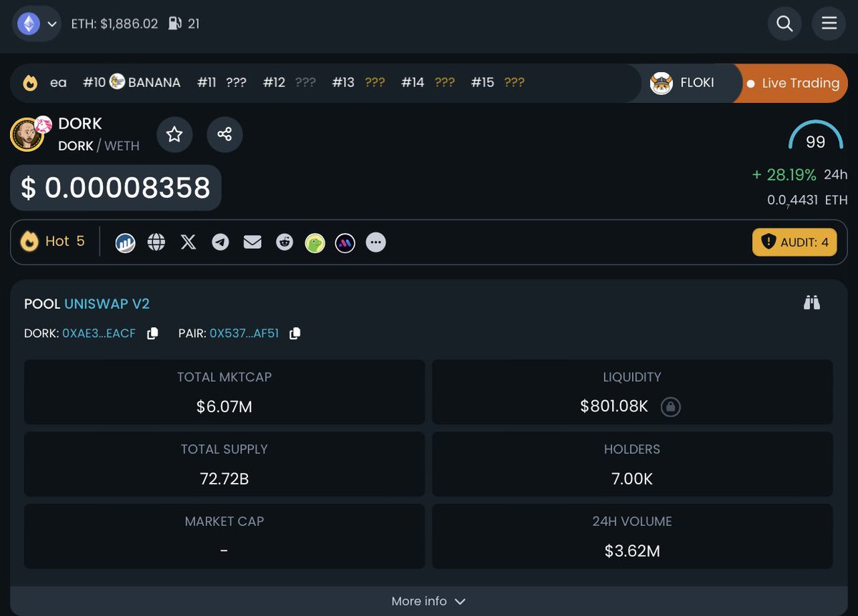Open the search magnifier button

point(784,24)
